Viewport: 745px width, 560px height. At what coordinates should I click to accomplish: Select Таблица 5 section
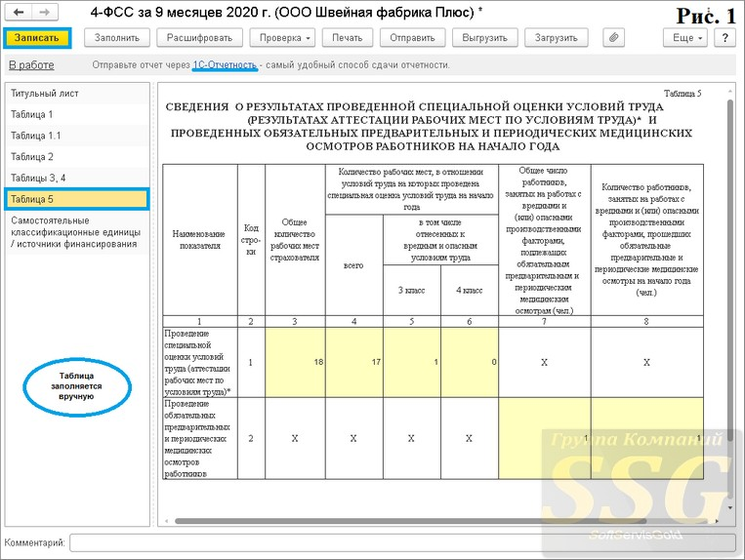[x=77, y=199]
